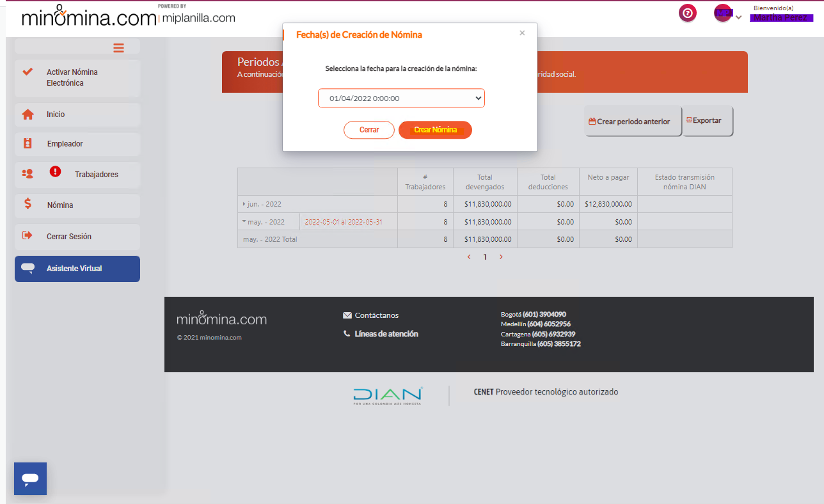Click the # Trabajadores column header
Screen dimensions: 824x504
(425, 182)
